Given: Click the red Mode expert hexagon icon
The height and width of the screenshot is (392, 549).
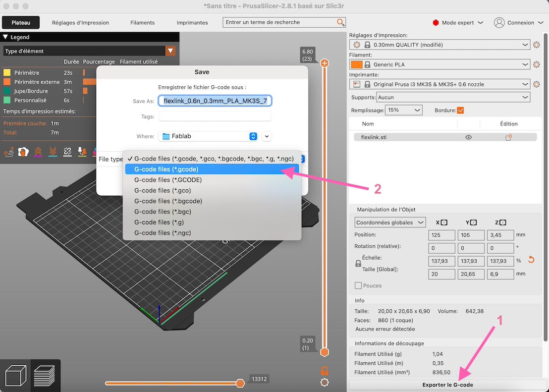Looking at the screenshot, I should coord(436,22).
